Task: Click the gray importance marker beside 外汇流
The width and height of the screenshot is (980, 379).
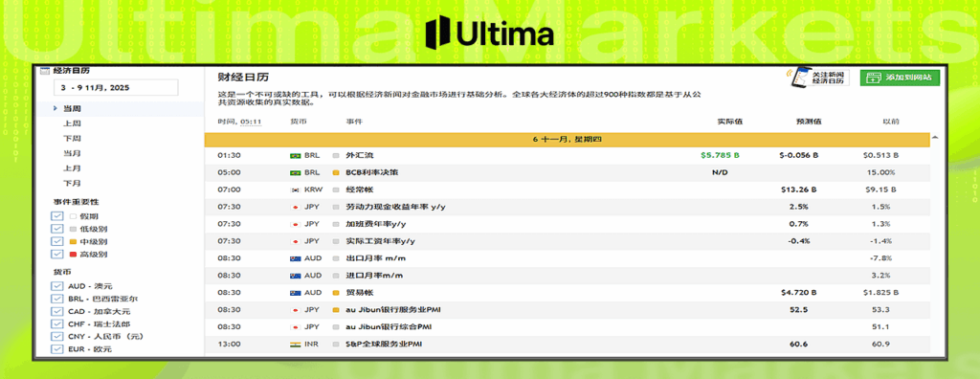Action: [336, 155]
